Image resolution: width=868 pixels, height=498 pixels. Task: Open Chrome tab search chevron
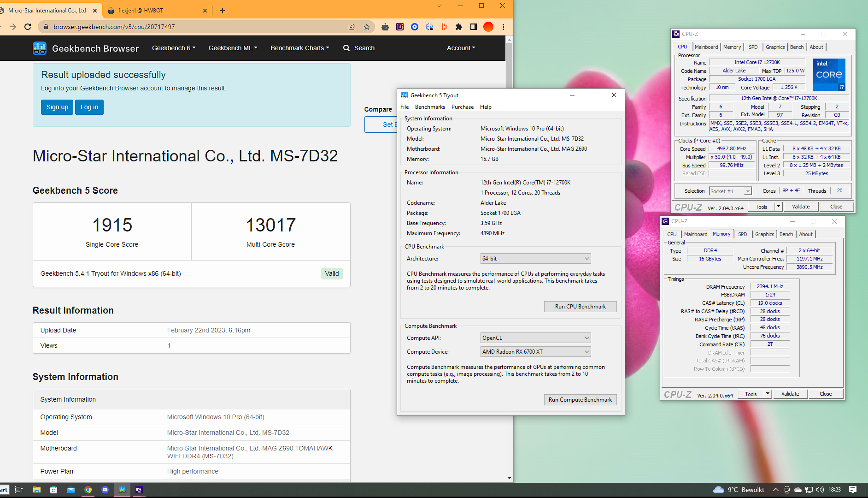click(439, 6)
